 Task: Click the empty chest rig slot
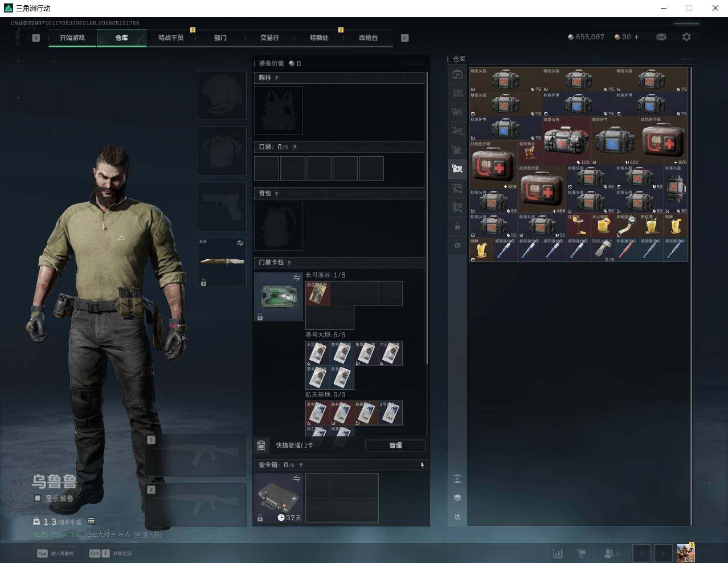[x=278, y=111]
